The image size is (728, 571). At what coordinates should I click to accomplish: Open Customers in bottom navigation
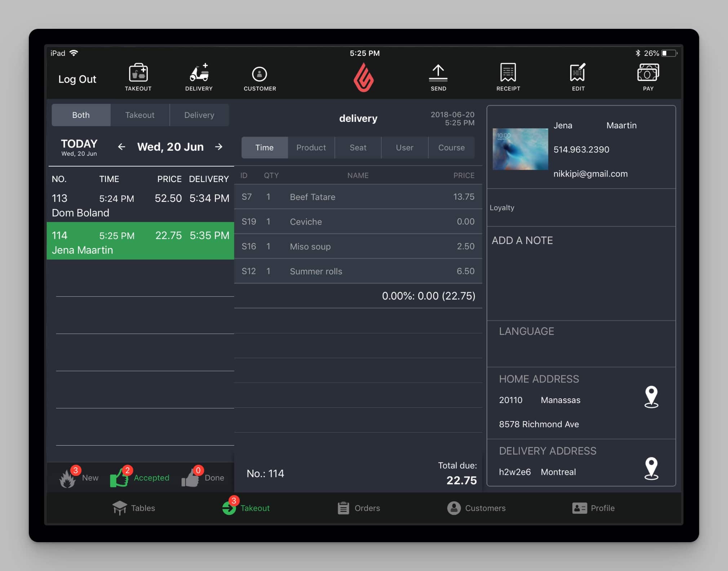click(x=476, y=508)
